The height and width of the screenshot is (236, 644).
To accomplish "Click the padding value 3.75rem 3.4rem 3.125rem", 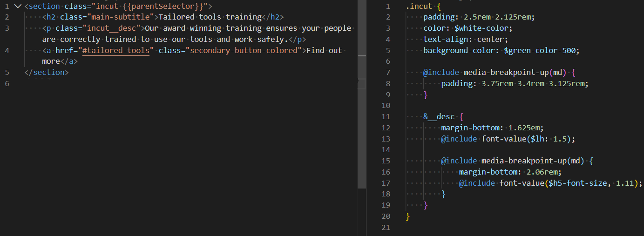I will [x=533, y=83].
